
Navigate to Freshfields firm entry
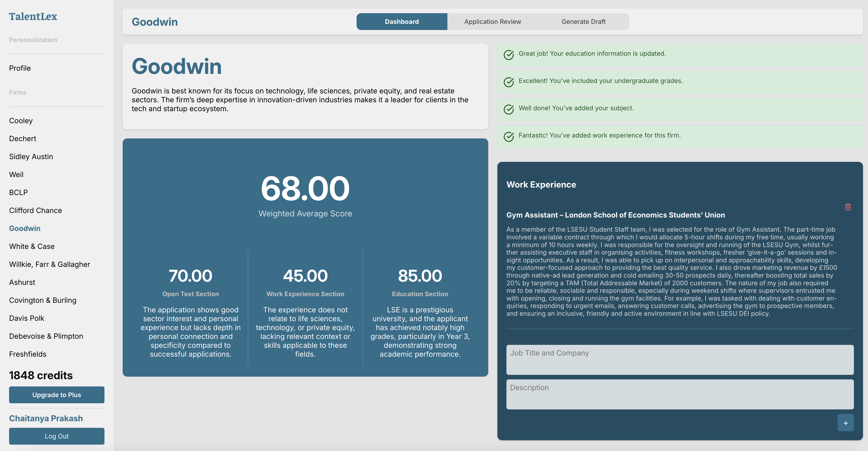pos(28,354)
